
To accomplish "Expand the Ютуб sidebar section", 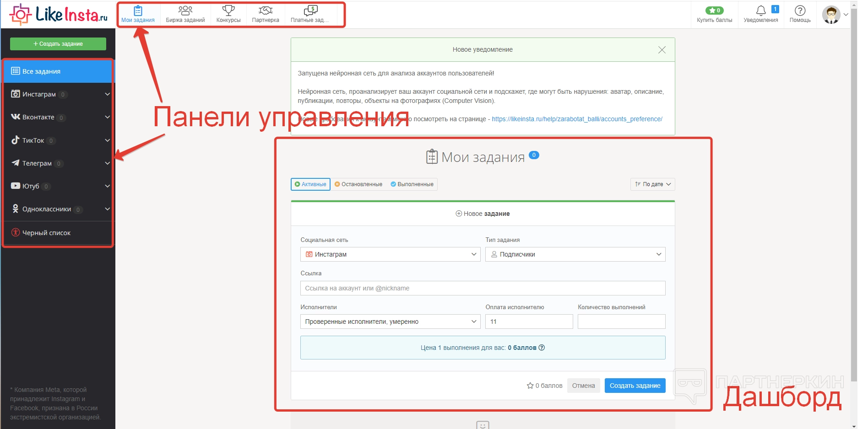I will coord(107,186).
